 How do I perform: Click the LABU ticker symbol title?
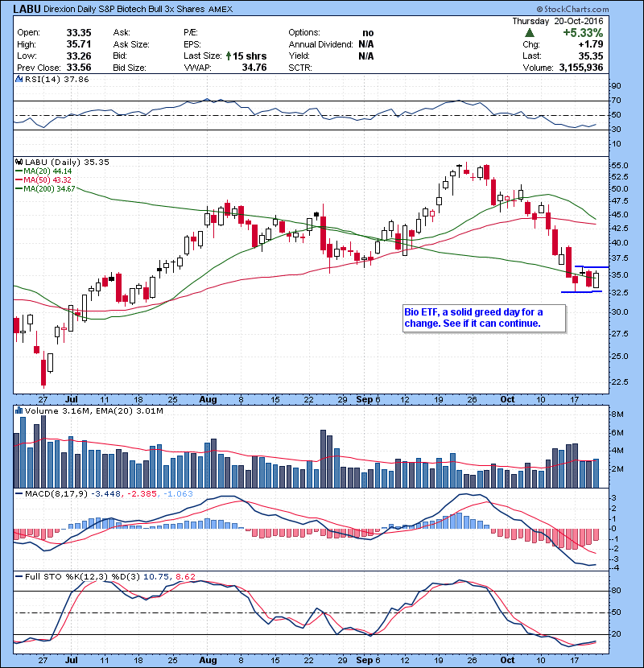tap(27, 9)
